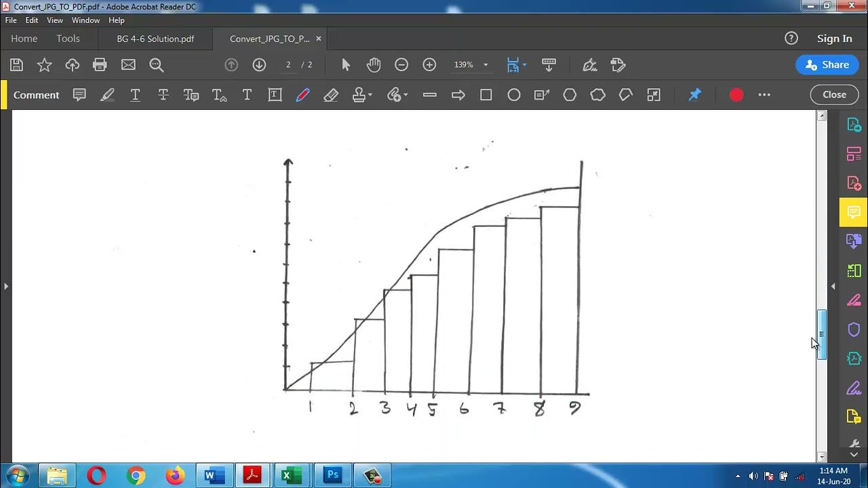Screen dimensions: 868x488
Task: Expand the left navigation pane arrow
Action: [x=6, y=287]
